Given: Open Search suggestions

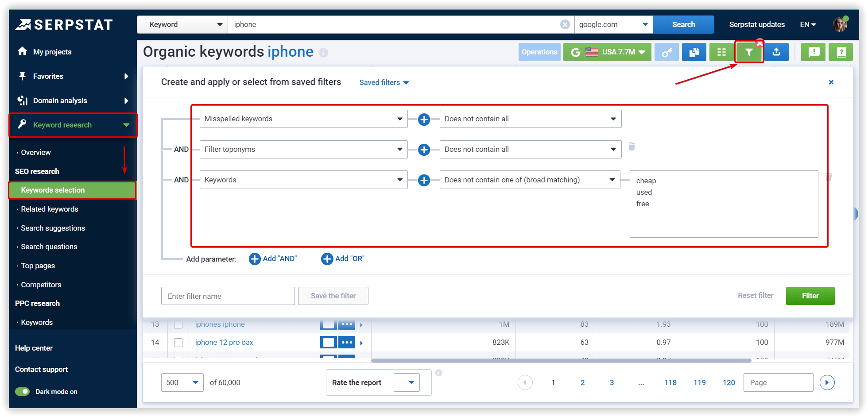Looking at the screenshot, I should (x=53, y=228).
